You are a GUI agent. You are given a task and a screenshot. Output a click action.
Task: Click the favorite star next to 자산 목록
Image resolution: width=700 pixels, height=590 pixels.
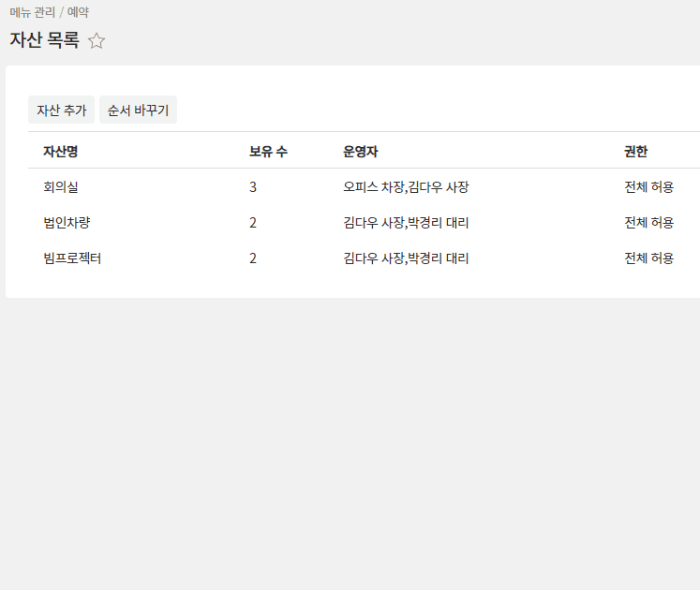click(x=97, y=40)
